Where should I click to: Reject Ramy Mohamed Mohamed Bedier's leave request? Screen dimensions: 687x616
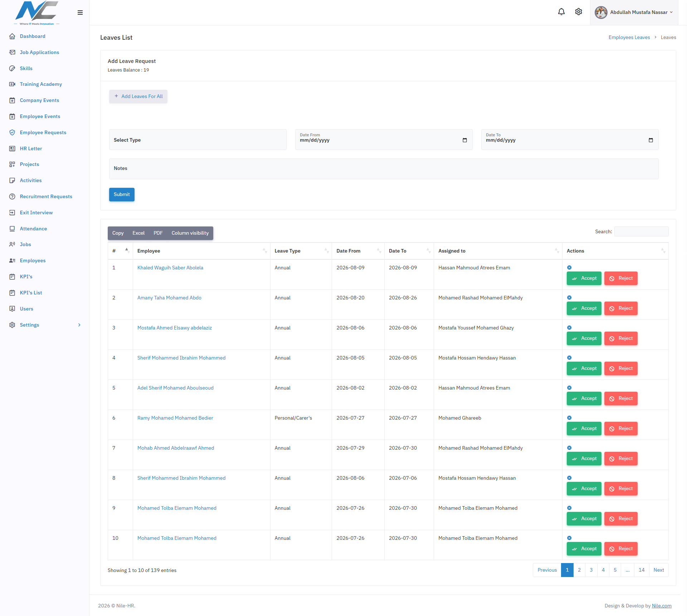pos(621,429)
